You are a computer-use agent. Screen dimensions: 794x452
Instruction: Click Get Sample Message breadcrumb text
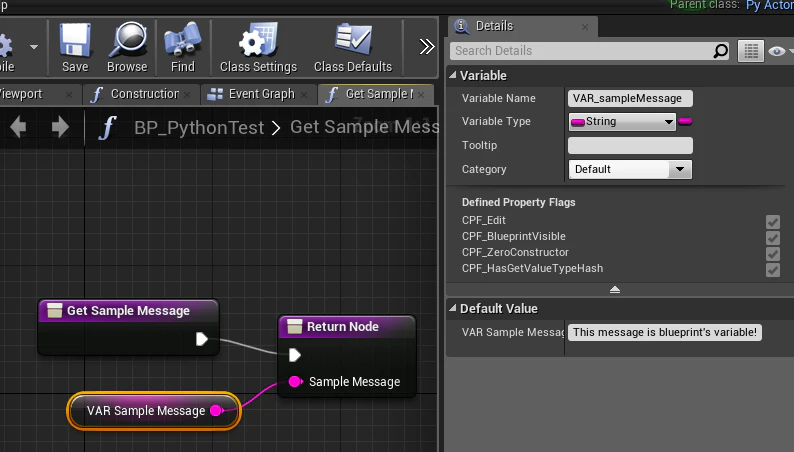point(364,127)
